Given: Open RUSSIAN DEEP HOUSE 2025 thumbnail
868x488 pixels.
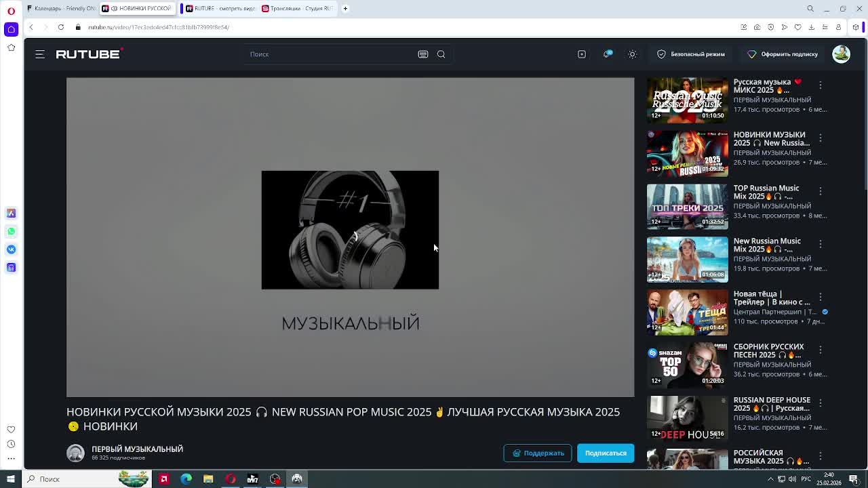Looking at the screenshot, I should 687,418.
